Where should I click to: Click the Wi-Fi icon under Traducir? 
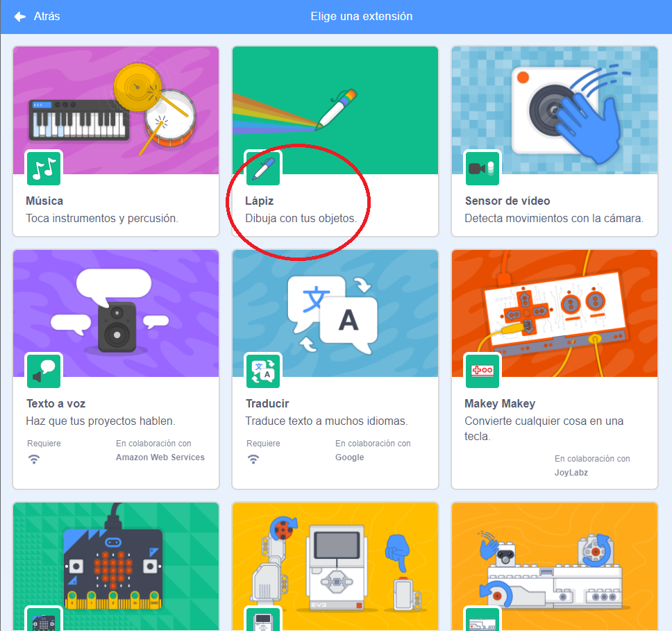click(x=253, y=459)
